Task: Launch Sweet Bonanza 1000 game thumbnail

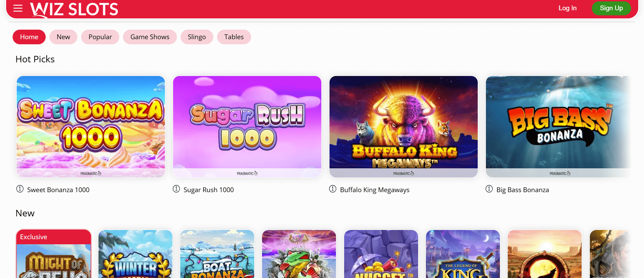Action: tap(91, 127)
